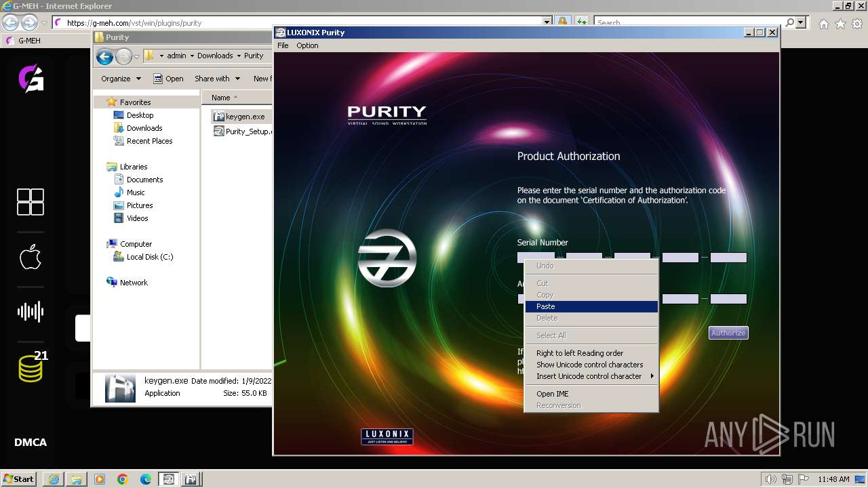Select Libraries in navigation pane
Viewport: 868px width, 488px height.
click(134, 167)
